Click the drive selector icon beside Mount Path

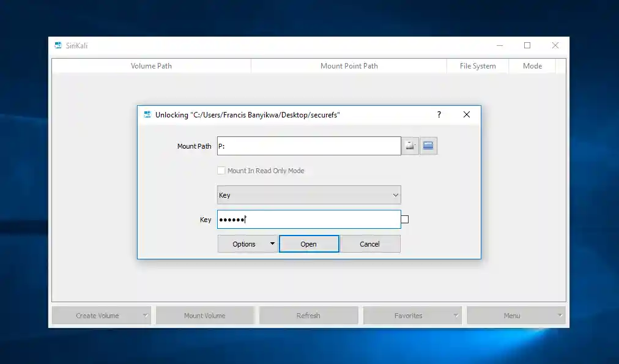[x=410, y=146]
